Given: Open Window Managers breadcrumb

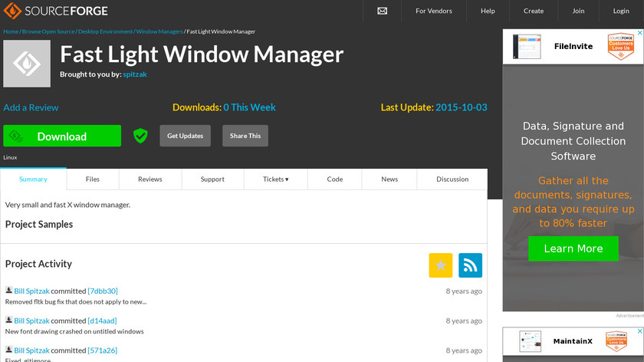Looking at the screenshot, I should pyautogui.click(x=159, y=31).
